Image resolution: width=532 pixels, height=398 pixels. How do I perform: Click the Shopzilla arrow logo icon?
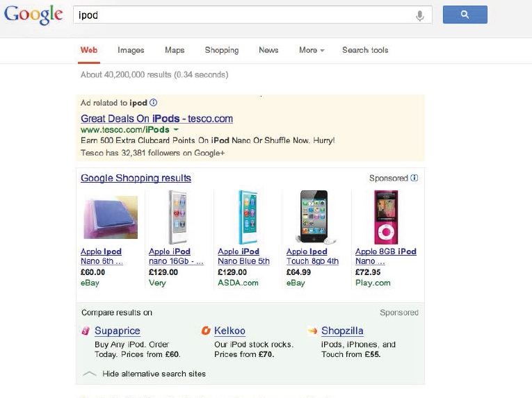tap(313, 331)
